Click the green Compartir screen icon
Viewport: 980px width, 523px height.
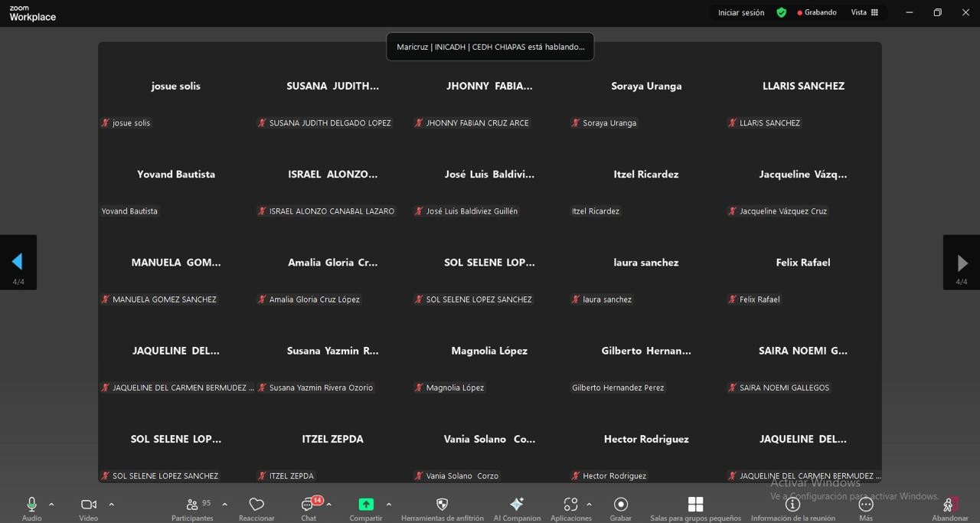tap(366, 505)
